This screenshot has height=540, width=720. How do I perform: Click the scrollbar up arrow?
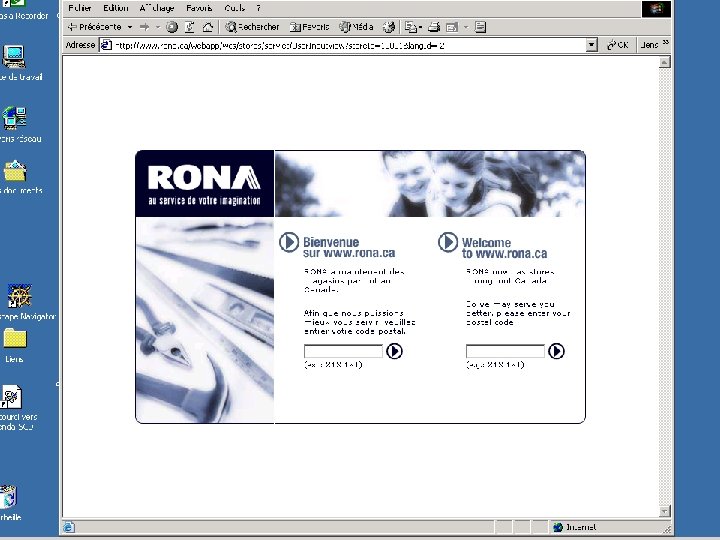[x=664, y=62]
